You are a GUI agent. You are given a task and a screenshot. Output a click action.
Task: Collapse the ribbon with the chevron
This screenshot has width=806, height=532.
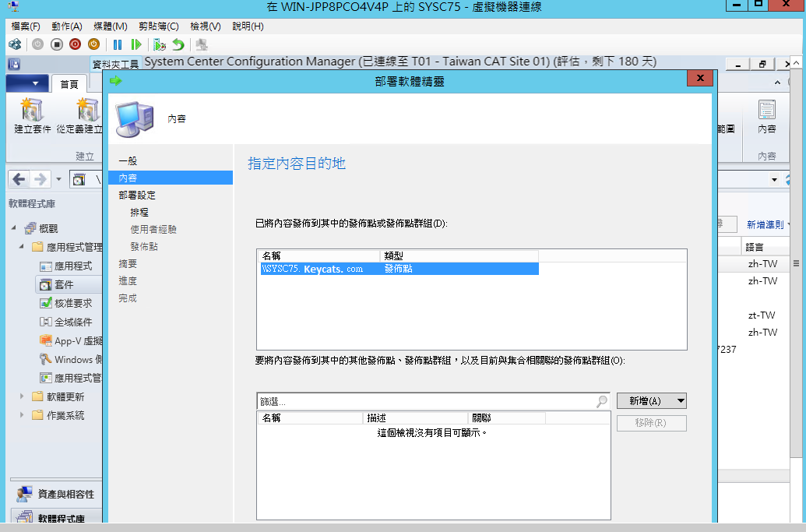[x=777, y=83]
